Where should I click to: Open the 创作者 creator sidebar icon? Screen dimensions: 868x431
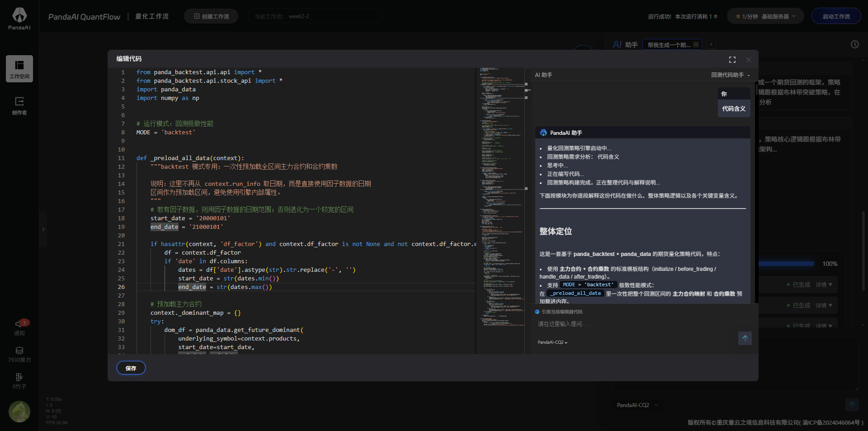tap(19, 106)
